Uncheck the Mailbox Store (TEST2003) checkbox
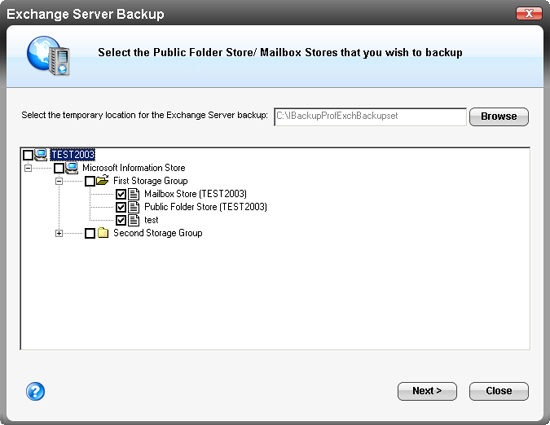550x425 pixels. tap(121, 194)
